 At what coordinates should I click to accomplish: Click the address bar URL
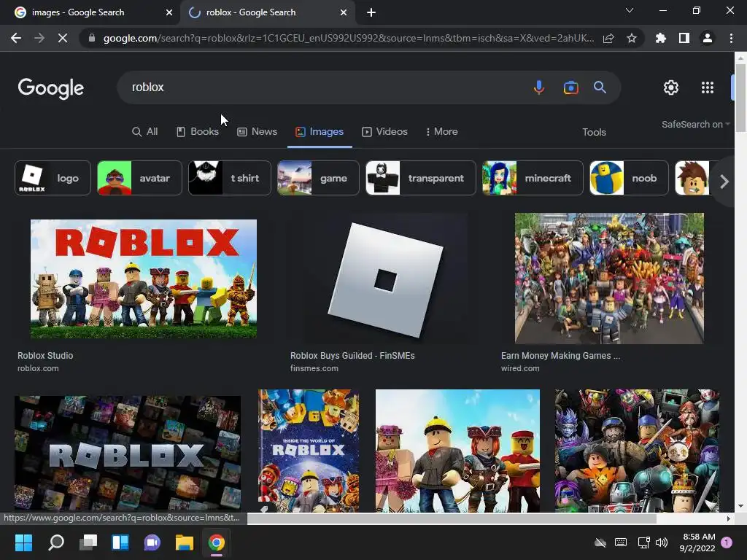point(348,38)
